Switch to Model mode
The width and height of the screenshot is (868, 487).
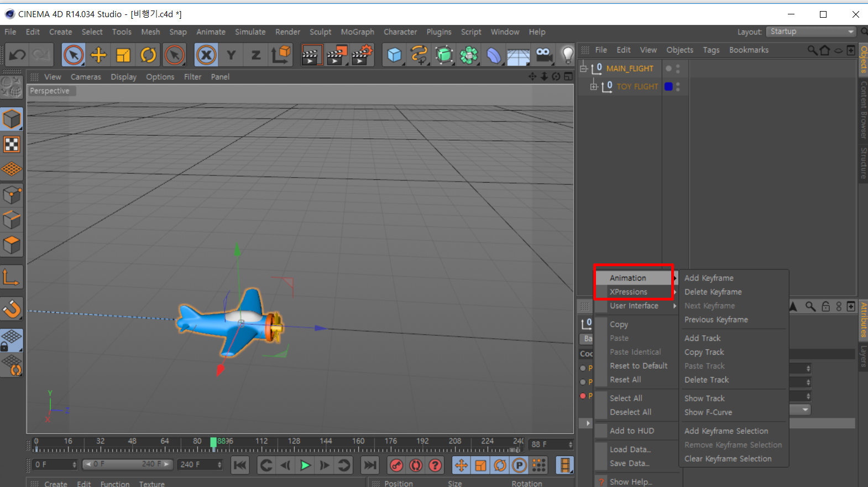point(12,120)
